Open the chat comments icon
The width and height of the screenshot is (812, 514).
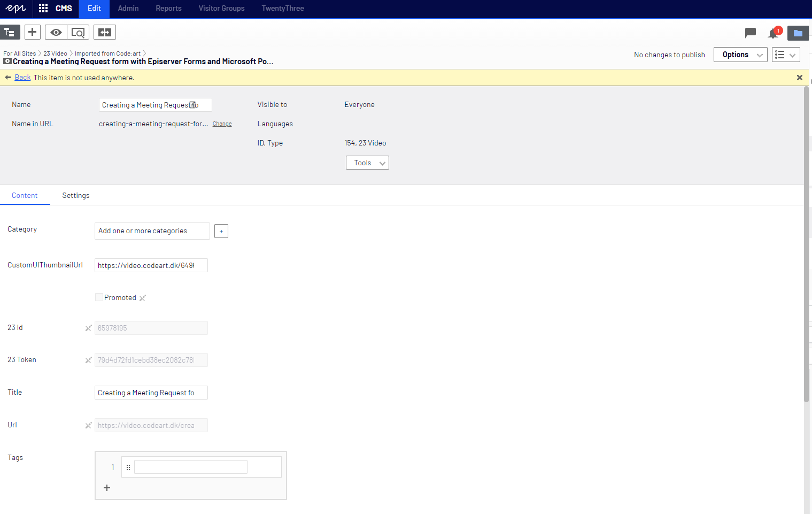750,33
